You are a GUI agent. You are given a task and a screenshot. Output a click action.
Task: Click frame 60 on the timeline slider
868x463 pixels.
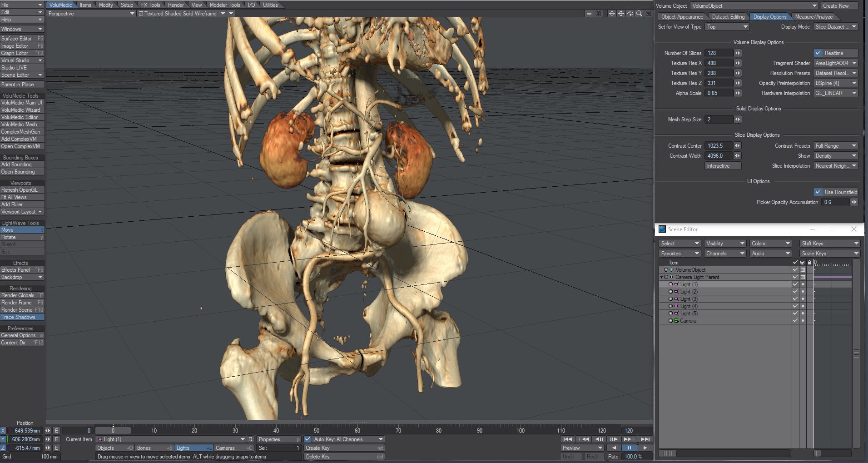[357, 430]
